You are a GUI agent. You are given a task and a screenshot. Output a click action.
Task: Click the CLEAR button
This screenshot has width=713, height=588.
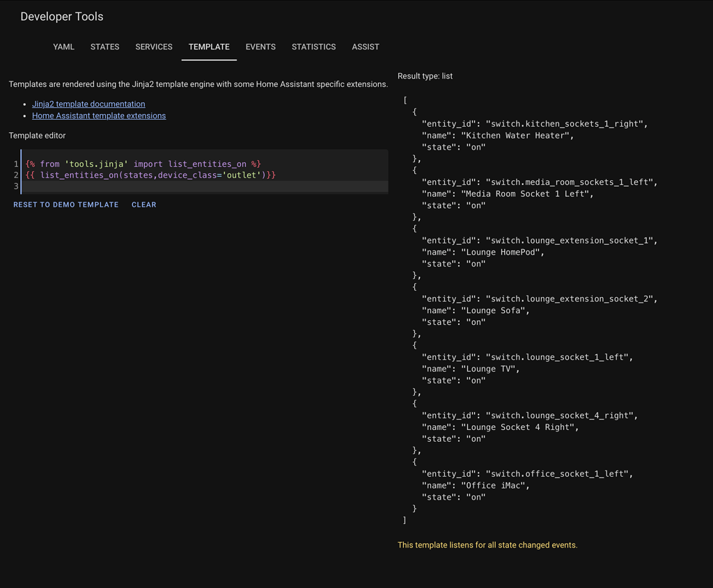tap(143, 205)
